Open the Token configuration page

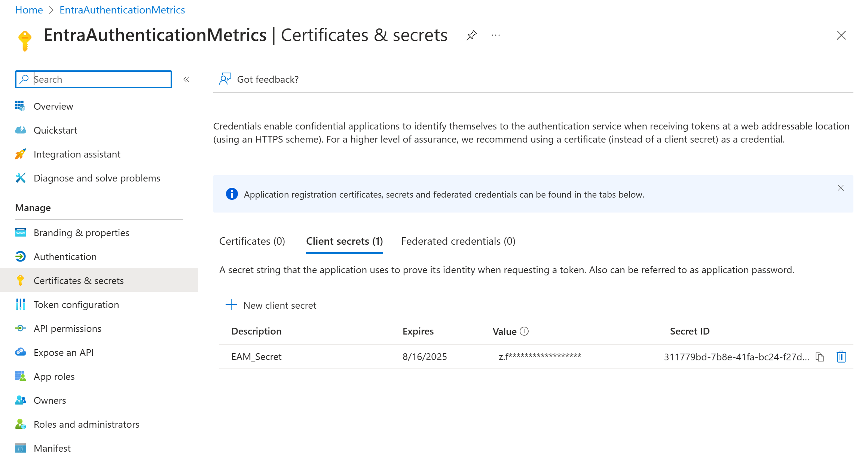[76, 305]
